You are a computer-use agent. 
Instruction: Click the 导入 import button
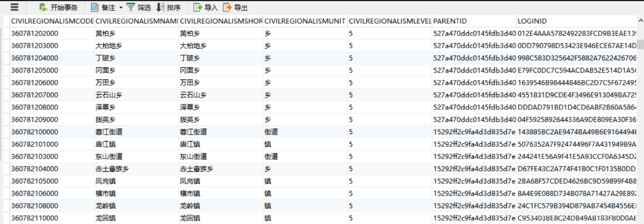(x=206, y=8)
